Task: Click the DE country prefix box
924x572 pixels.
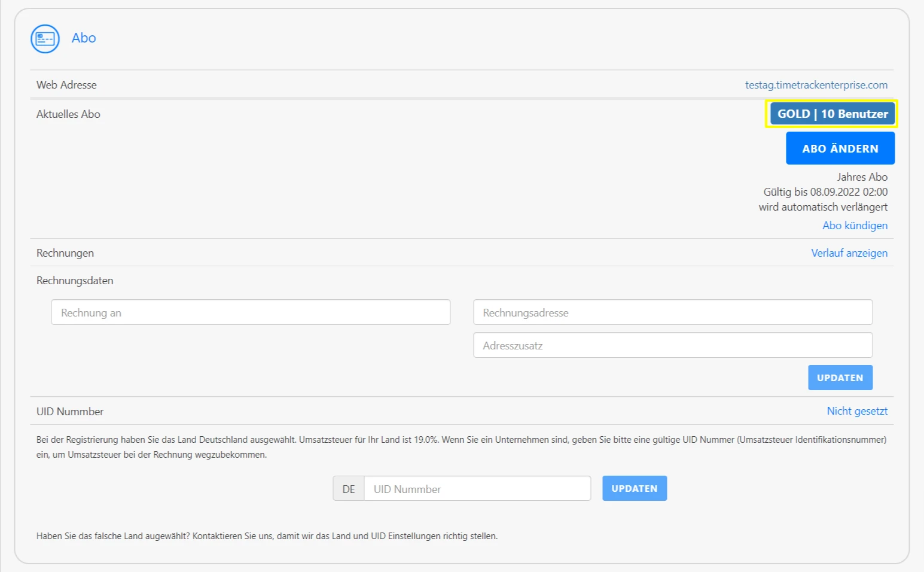Action: (x=349, y=489)
